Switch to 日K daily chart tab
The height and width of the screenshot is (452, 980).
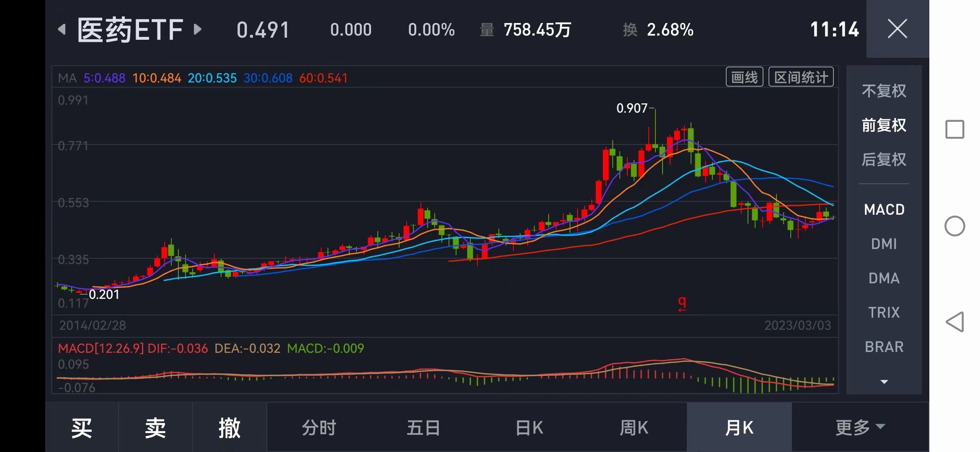pyautogui.click(x=529, y=428)
